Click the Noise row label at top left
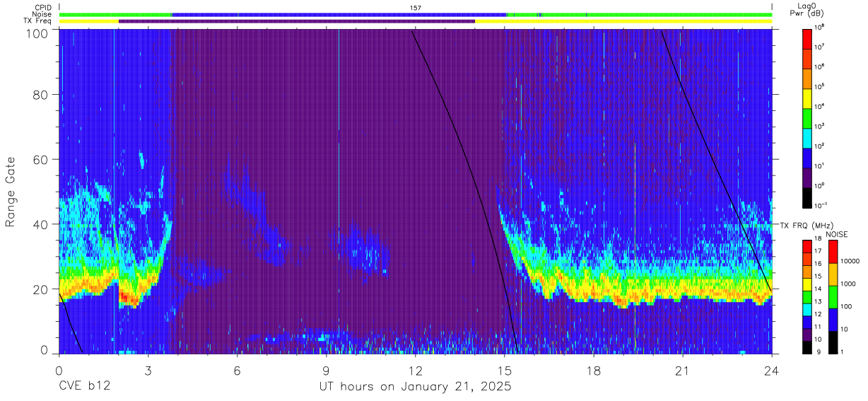 coord(42,14)
